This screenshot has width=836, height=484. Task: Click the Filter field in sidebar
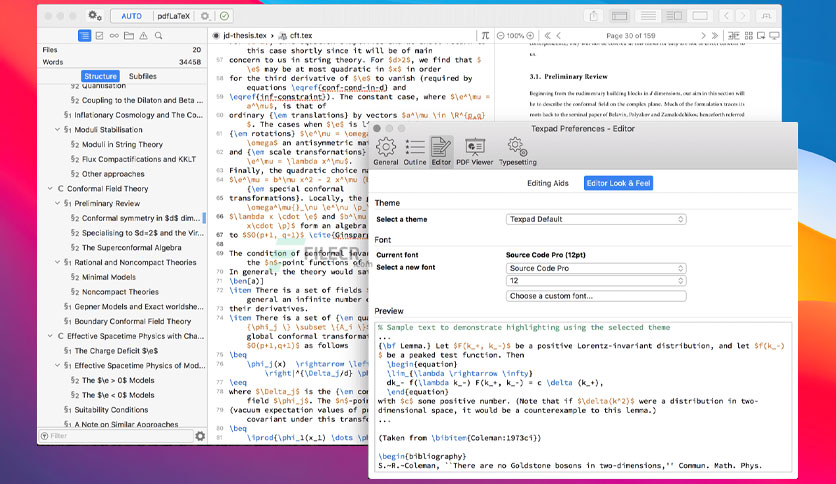pyautogui.click(x=117, y=436)
